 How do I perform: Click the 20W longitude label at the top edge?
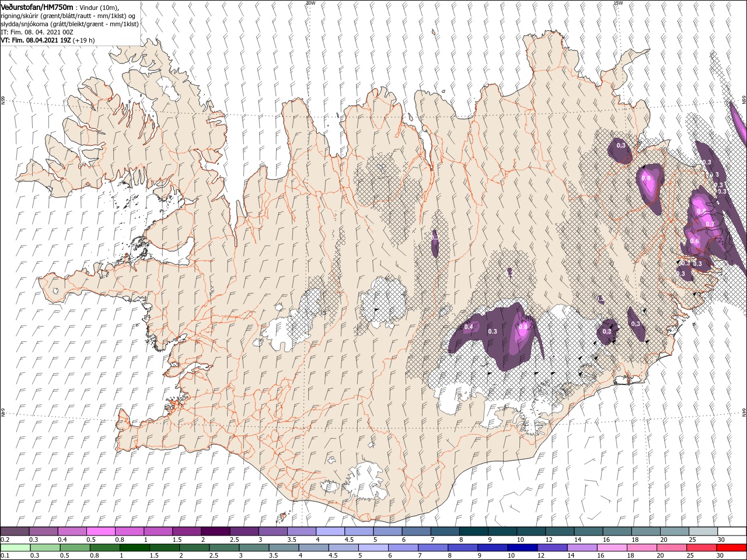coord(310,2)
